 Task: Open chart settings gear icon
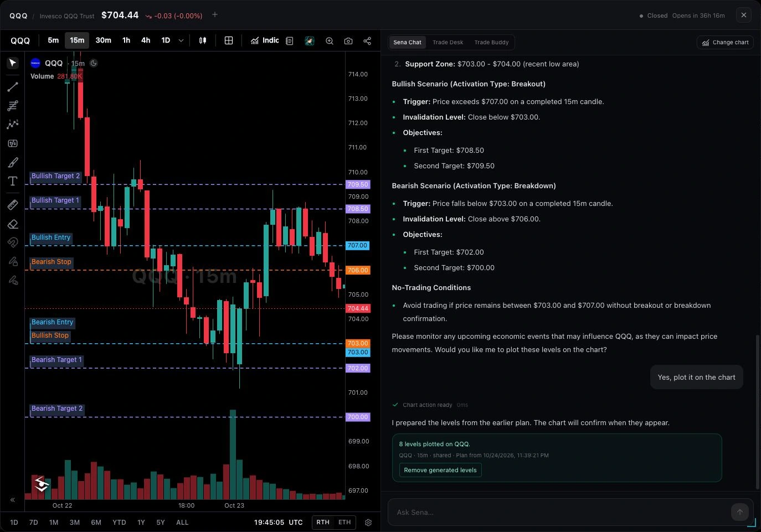(368, 522)
